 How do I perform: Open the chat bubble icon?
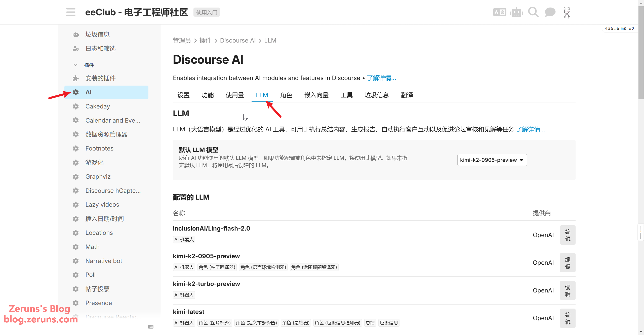coord(550,12)
